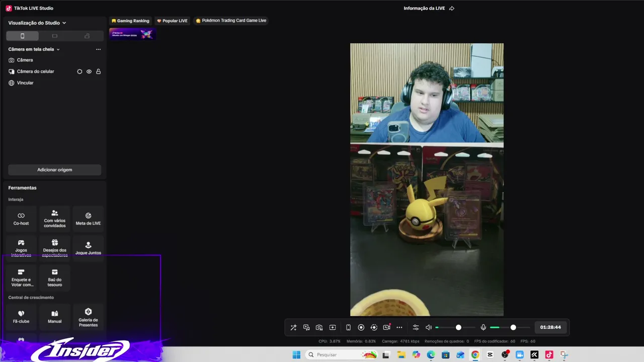This screenshot has width=644, height=362.
Task: Click the replay capture circle icon
Action: point(374,327)
